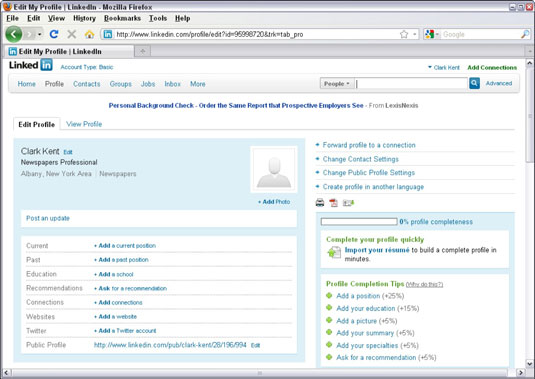Click Create profile in another language

coord(373,187)
